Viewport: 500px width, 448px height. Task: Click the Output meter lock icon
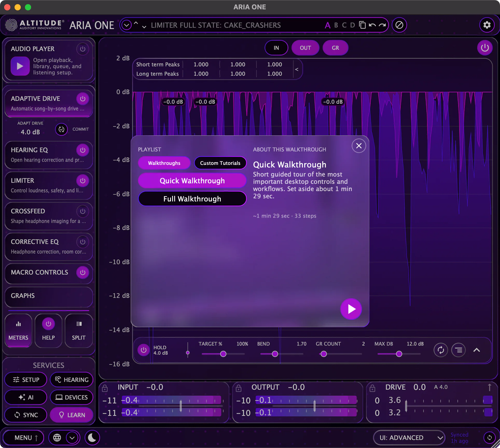[239, 388]
